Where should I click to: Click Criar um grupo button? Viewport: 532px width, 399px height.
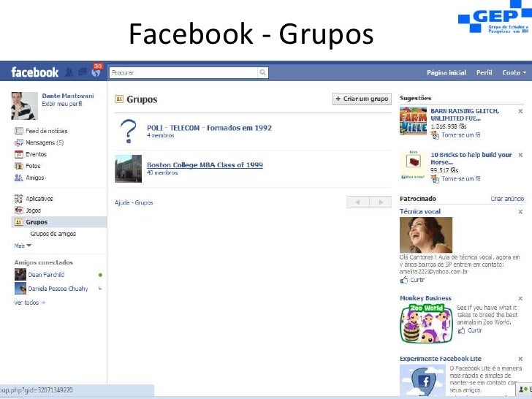coord(362,99)
